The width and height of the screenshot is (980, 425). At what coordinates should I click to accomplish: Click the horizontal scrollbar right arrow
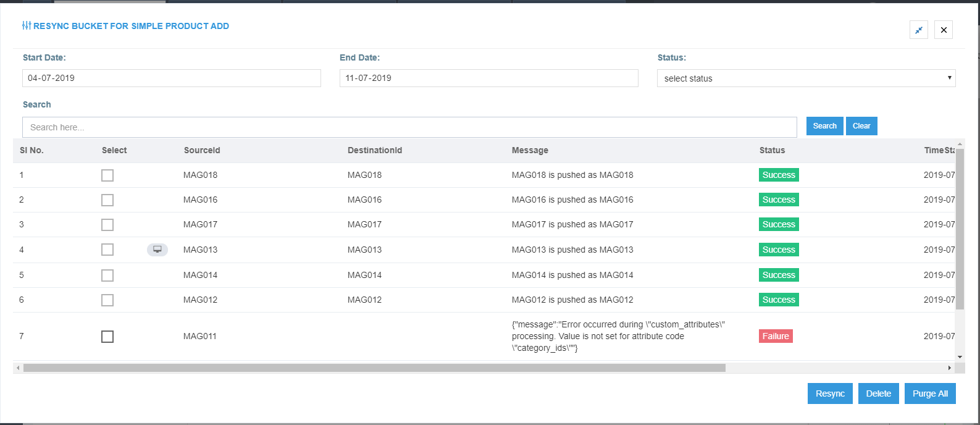pyautogui.click(x=949, y=368)
